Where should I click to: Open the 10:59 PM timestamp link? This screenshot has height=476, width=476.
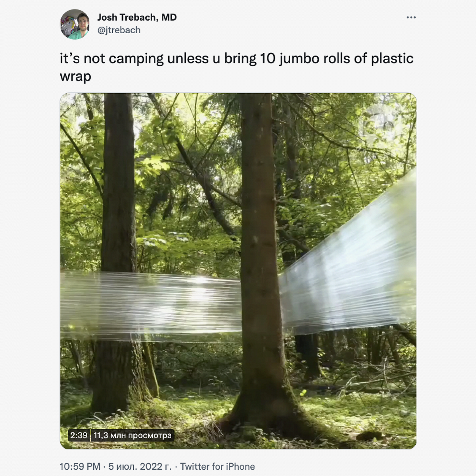point(80,466)
